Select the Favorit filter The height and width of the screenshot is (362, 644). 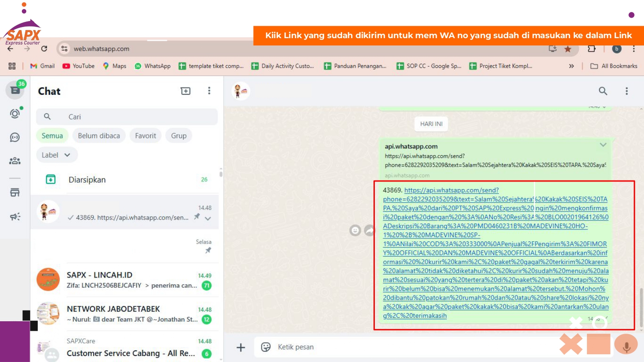[x=146, y=136]
